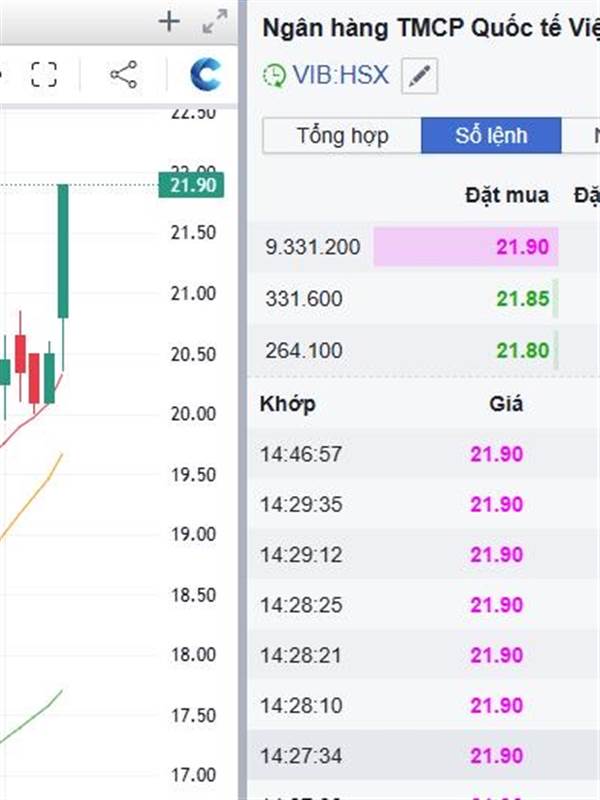Open the VIB:HSX ticker link
This screenshot has height=800, width=600.
[x=340, y=75]
